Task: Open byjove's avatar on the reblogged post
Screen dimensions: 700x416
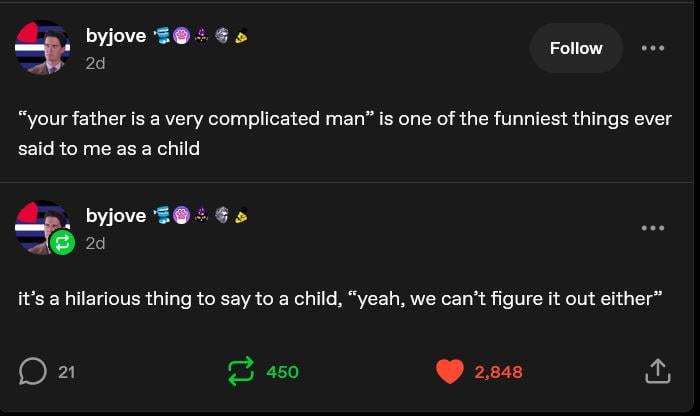Action: point(42,227)
